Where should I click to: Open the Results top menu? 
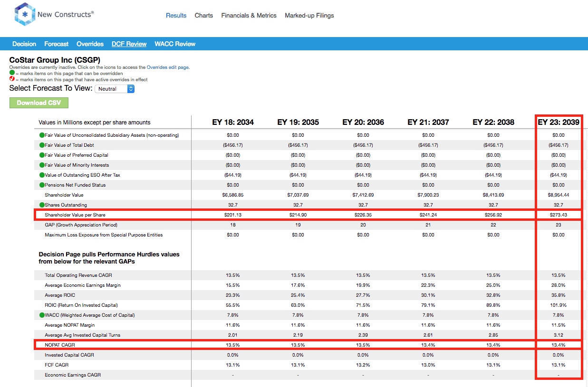176,16
